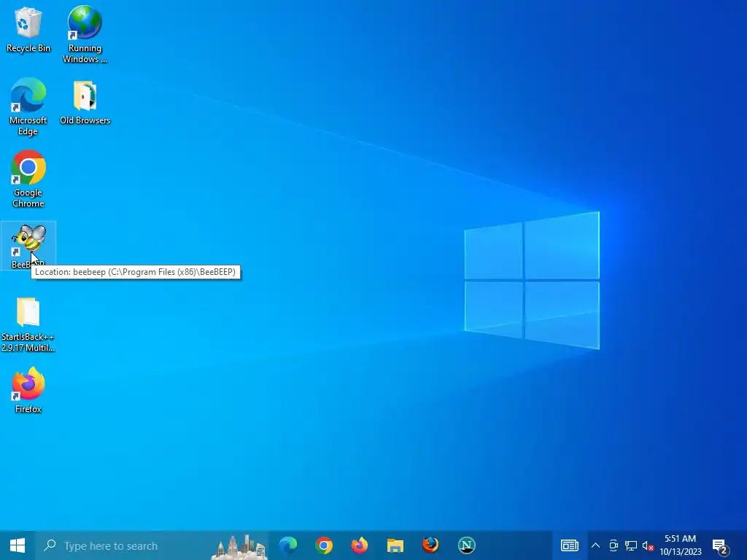Open the Windows Start menu
The height and width of the screenshot is (560, 747).
click(18, 545)
